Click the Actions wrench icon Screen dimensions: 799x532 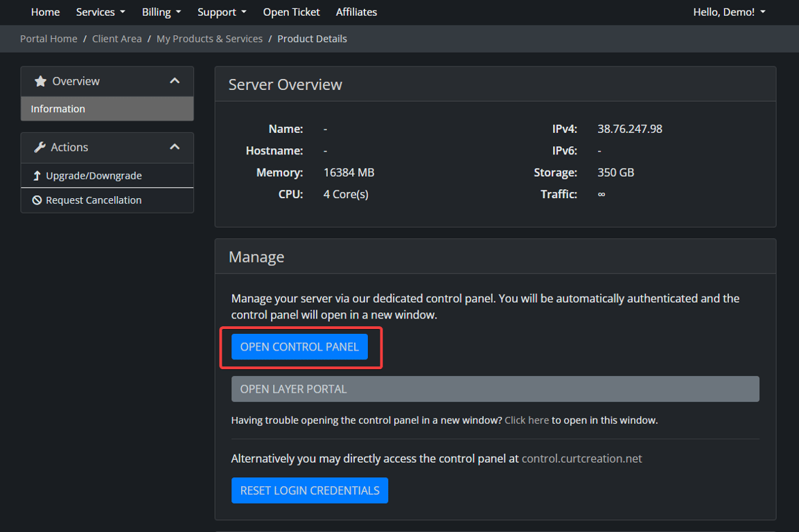[x=40, y=147]
